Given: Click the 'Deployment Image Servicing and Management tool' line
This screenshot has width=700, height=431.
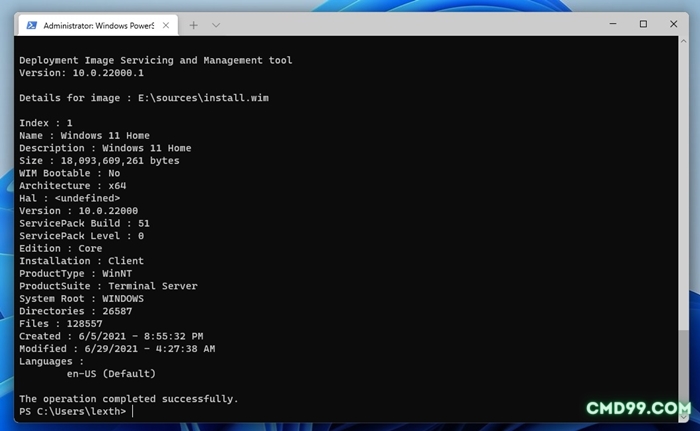Looking at the screenshot, I should tap(155, 60).
